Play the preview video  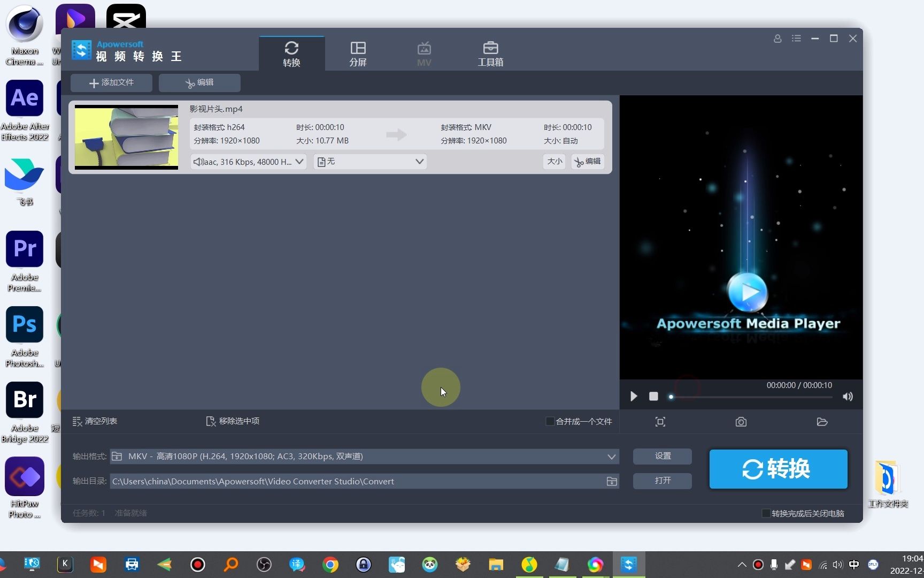(634, 397)
